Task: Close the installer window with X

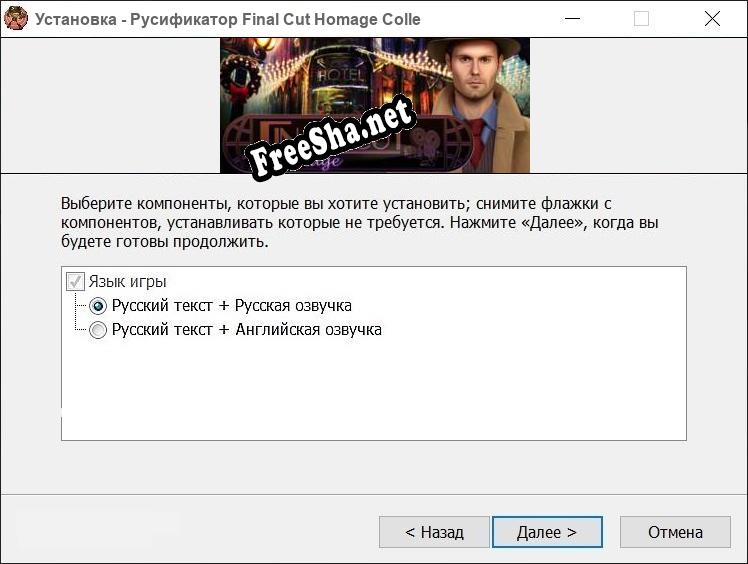Action: [712, 19]
